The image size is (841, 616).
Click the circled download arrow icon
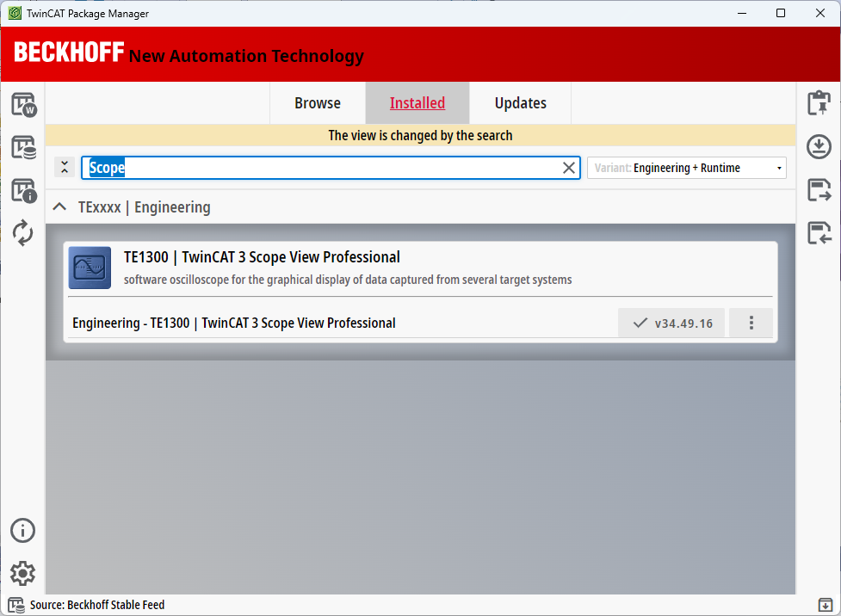819,146
